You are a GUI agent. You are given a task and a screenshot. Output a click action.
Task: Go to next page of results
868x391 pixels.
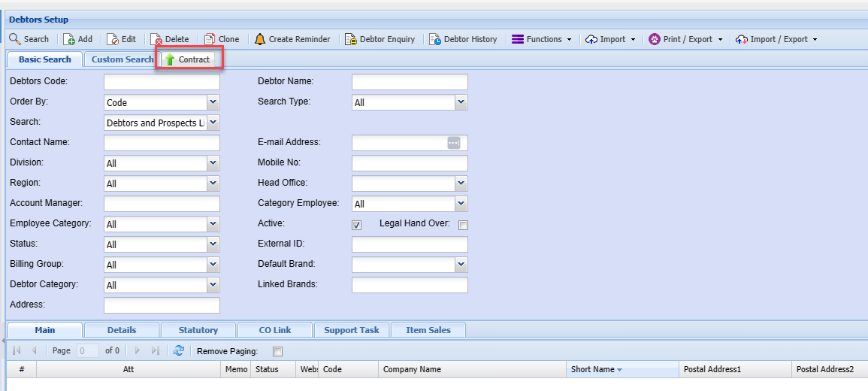point(138,350)
